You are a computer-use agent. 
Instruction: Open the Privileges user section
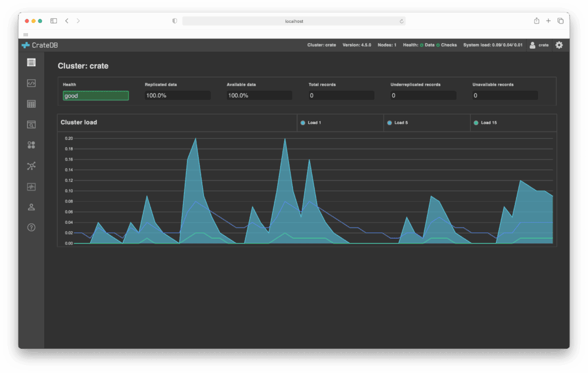pos(31,207)
